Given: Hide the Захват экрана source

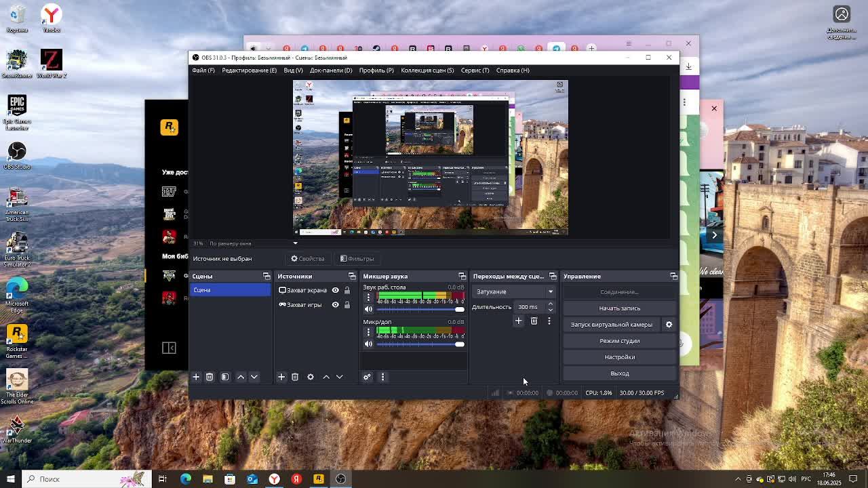Looking at the screenshot, I should 335,290.
